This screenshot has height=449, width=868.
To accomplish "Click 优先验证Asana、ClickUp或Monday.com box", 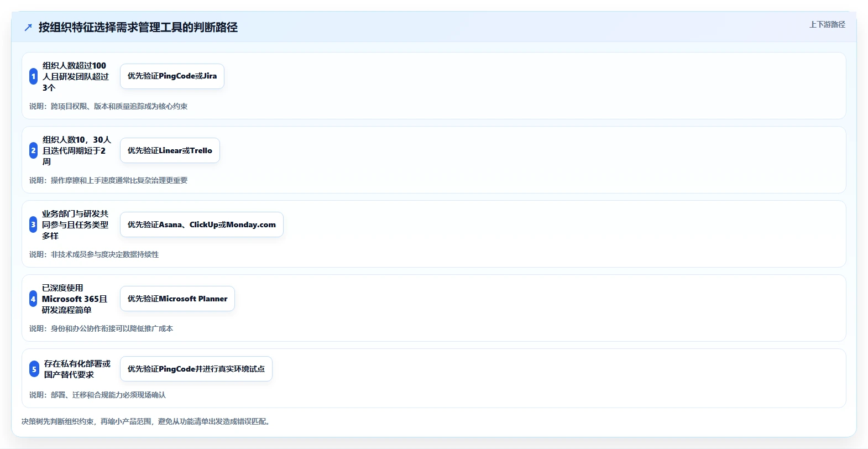I will click(x=202, y=224).
